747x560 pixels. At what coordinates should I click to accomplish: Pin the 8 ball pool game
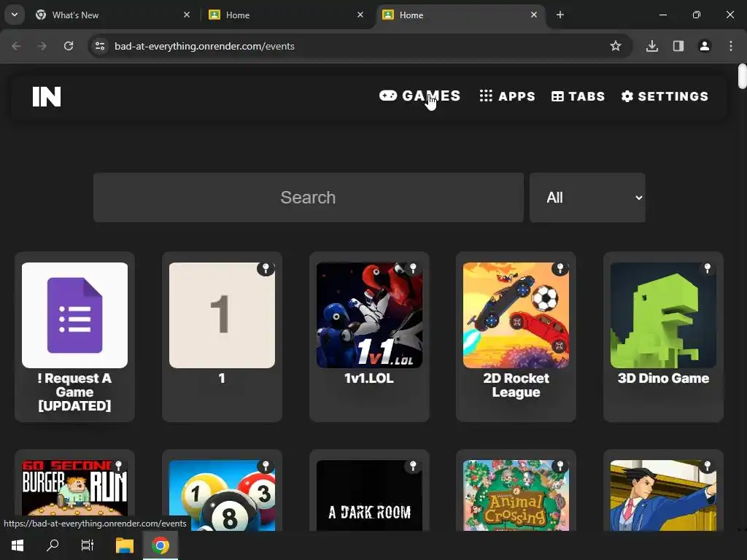pos(266,466)
